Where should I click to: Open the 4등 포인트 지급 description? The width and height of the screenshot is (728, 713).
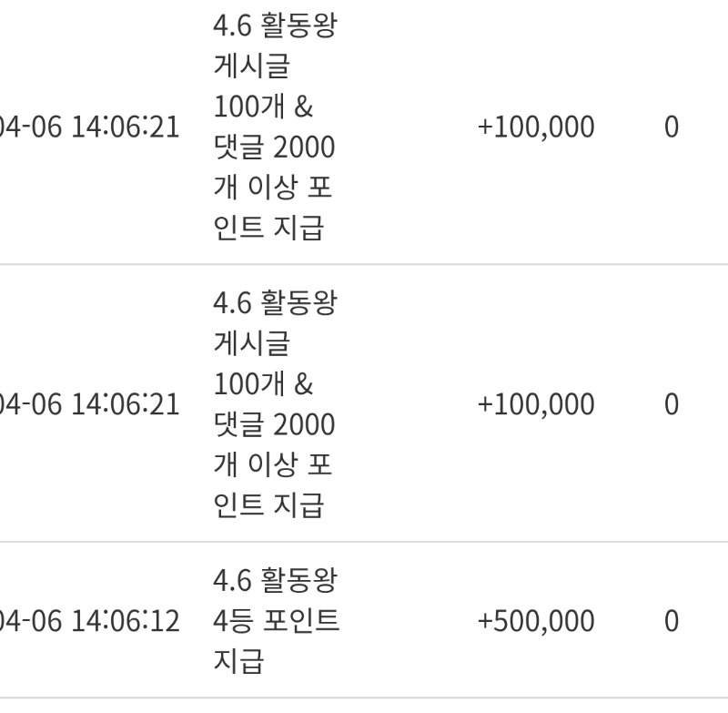click(x=276, y=622)
